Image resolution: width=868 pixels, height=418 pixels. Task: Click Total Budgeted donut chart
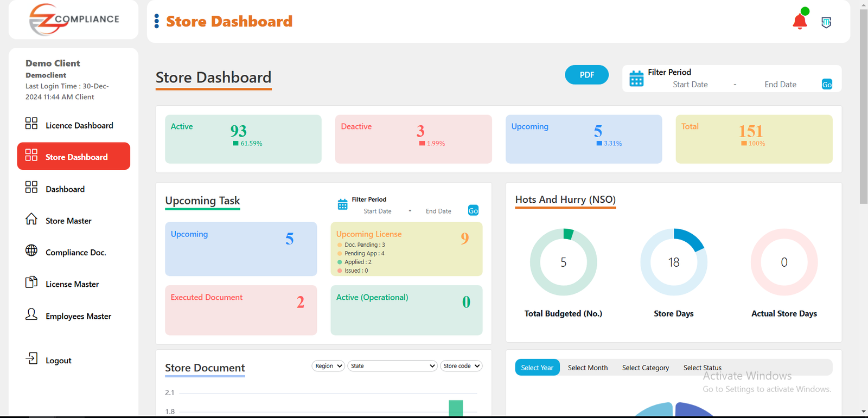563,262
